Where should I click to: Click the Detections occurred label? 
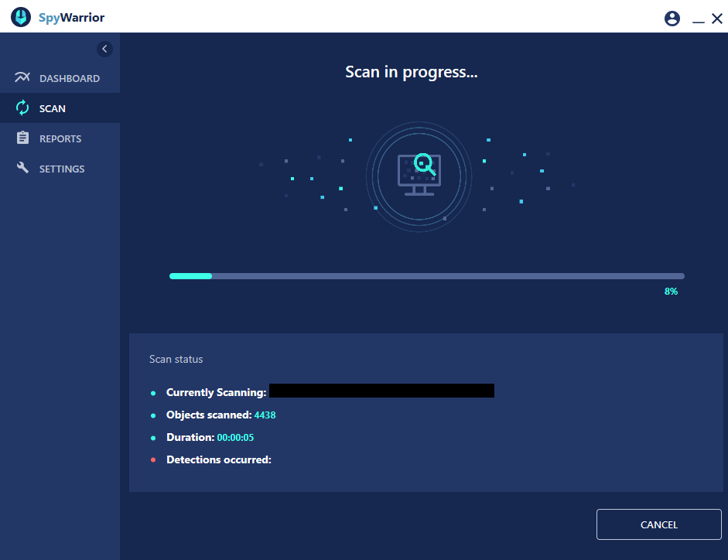click(219, 459)
